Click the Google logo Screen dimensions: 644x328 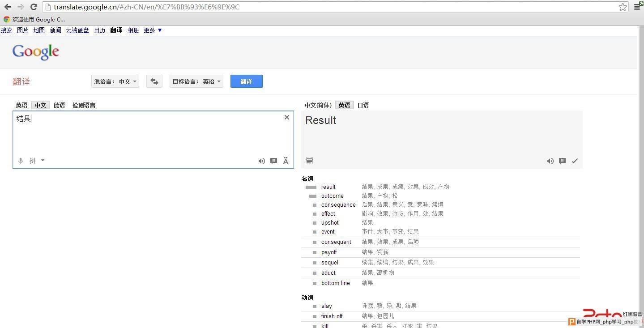(x=36, y=52)
